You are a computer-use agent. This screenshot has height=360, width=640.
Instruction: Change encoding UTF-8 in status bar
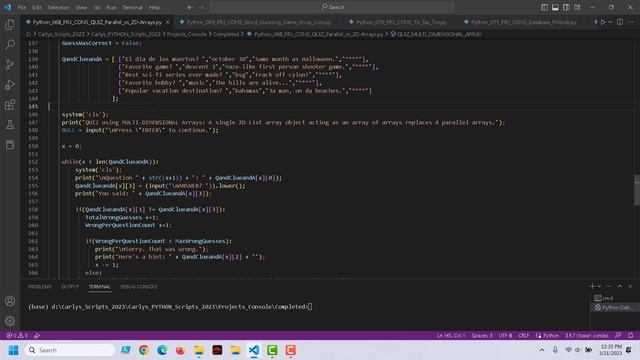point(505,336)
